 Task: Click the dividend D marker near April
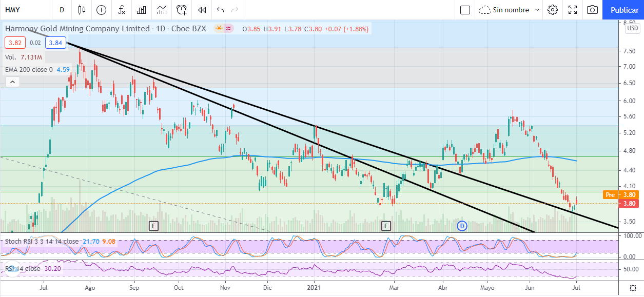pos(462,225)
